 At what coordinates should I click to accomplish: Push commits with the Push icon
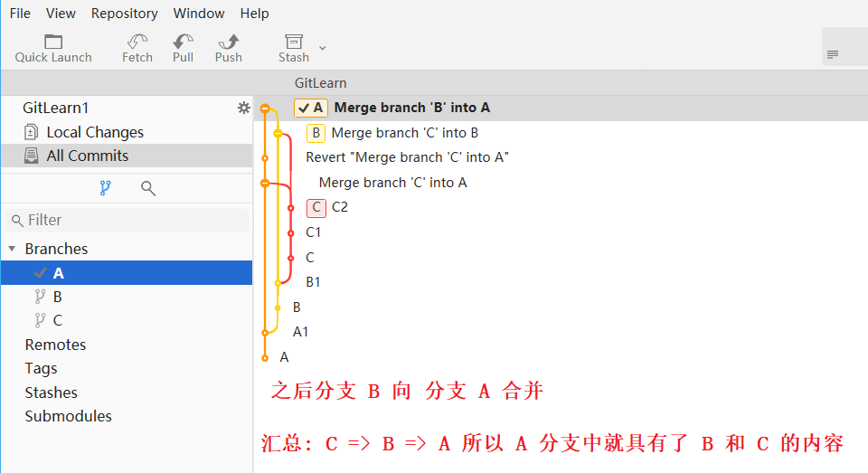click(x=228, y=42)
